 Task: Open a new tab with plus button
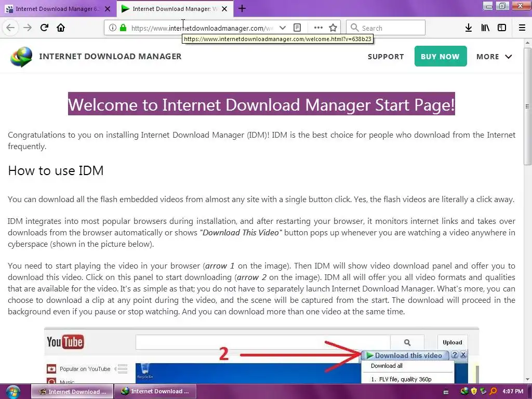pyautogui.click(x=242, y=8)
